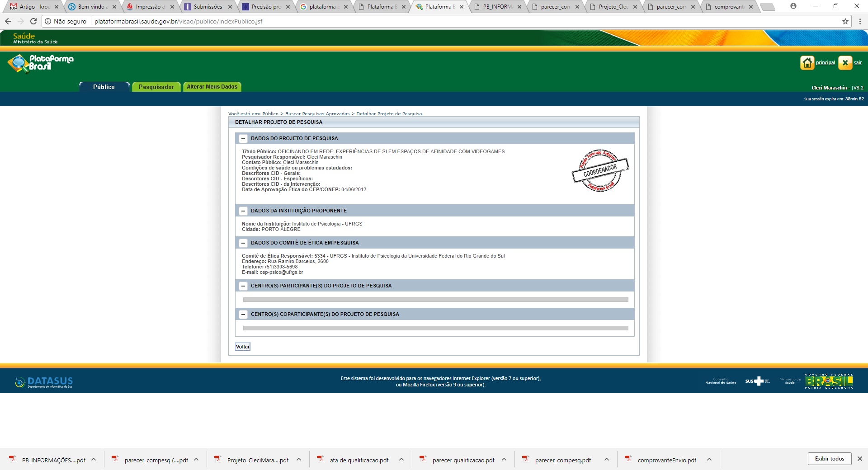Click the Voltar button
Image resolution: width=868 pixels, height=470 pixels.
tap(243, 347)
